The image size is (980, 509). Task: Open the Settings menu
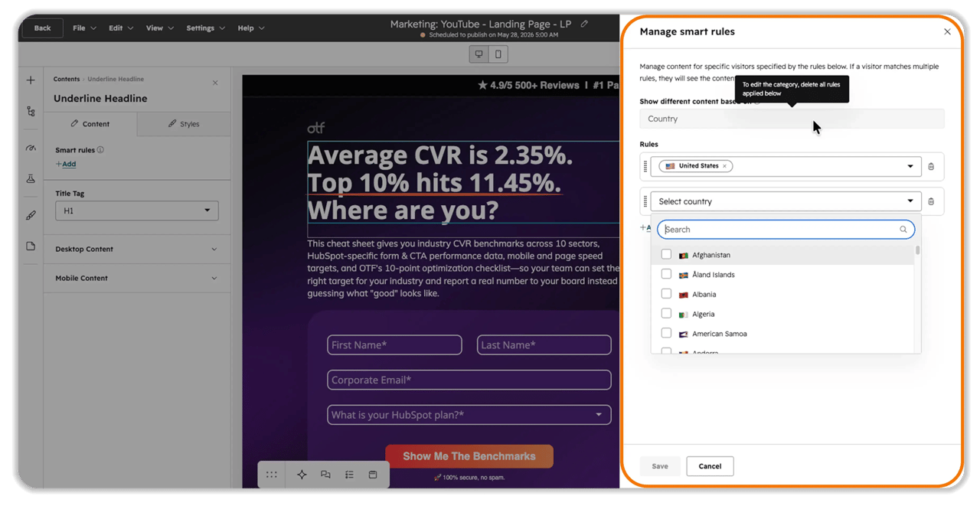[x=205, y=28]
